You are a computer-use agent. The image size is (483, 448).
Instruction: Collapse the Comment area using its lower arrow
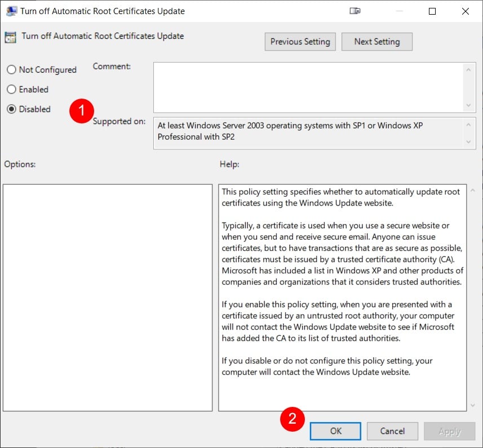pos(469,106)
